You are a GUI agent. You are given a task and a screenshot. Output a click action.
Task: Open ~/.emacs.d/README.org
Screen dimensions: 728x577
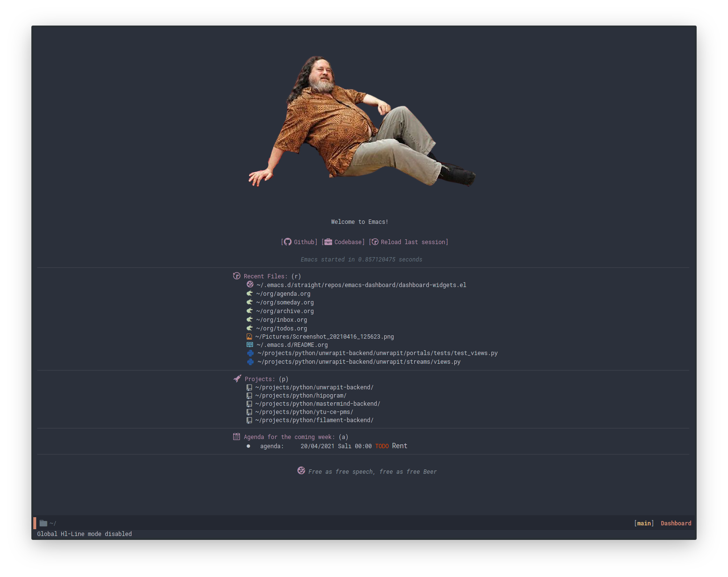[292, 345]
